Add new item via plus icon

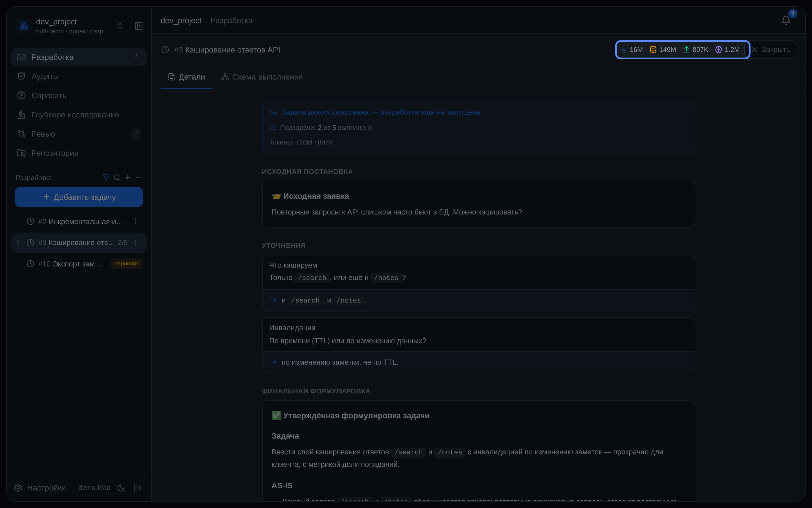tap(127, 178)
